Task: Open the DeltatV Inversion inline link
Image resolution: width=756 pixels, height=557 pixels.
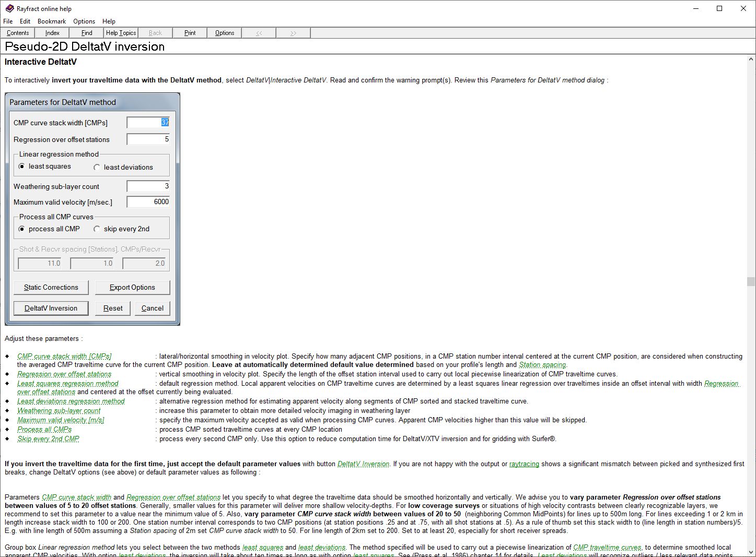Action: pyautogui.click(x=363, y=464)
